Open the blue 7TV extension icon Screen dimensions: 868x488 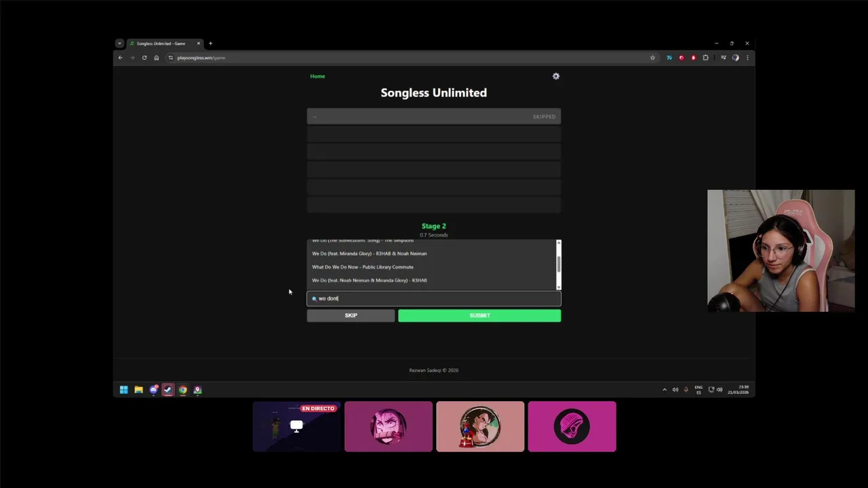(669, 58)
